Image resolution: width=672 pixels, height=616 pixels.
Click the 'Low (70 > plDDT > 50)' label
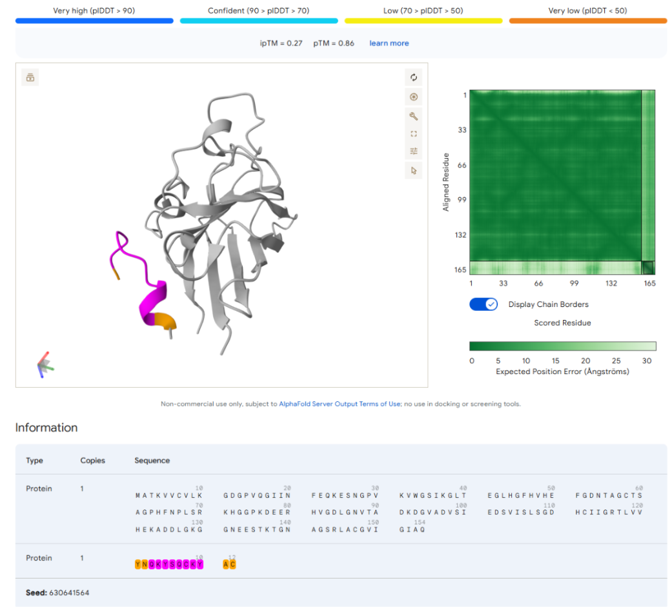click(423, 11)
